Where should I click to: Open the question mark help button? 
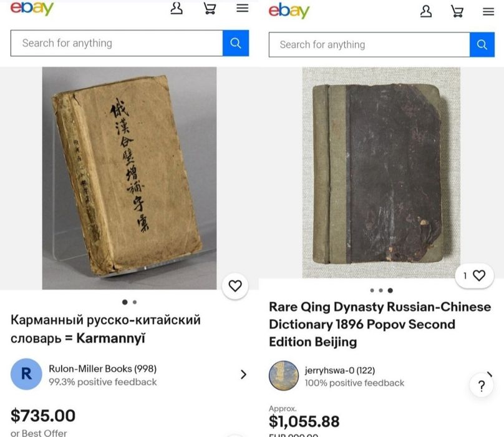click(481, 385)
